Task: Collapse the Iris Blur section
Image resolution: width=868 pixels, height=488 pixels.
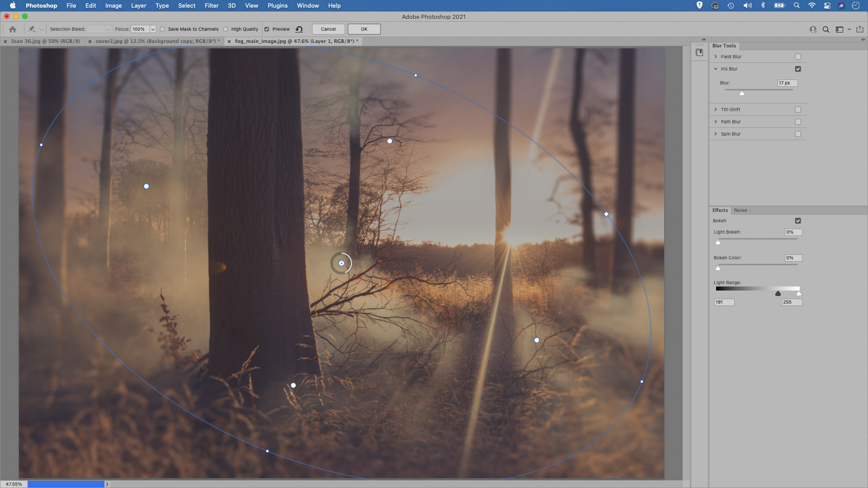Action: (716, 69)
